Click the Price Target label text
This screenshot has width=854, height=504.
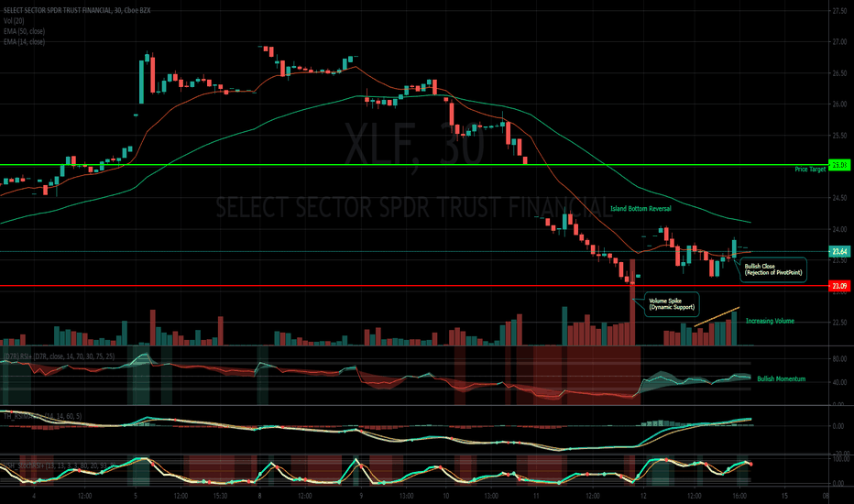(x=810, y=170)
